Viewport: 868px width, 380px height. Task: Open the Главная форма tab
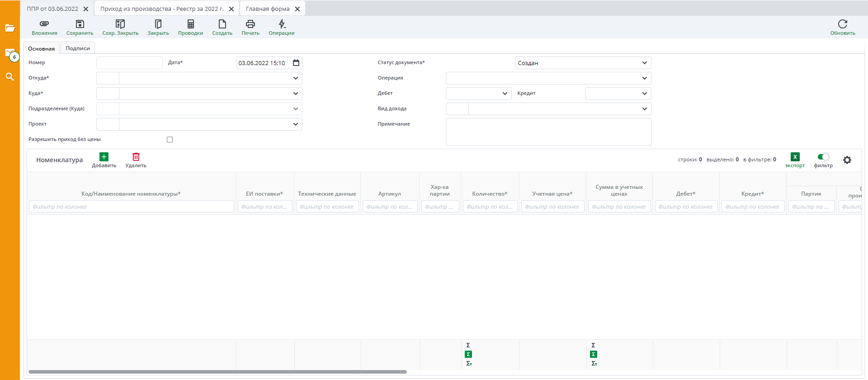click(x=268, y=9)
